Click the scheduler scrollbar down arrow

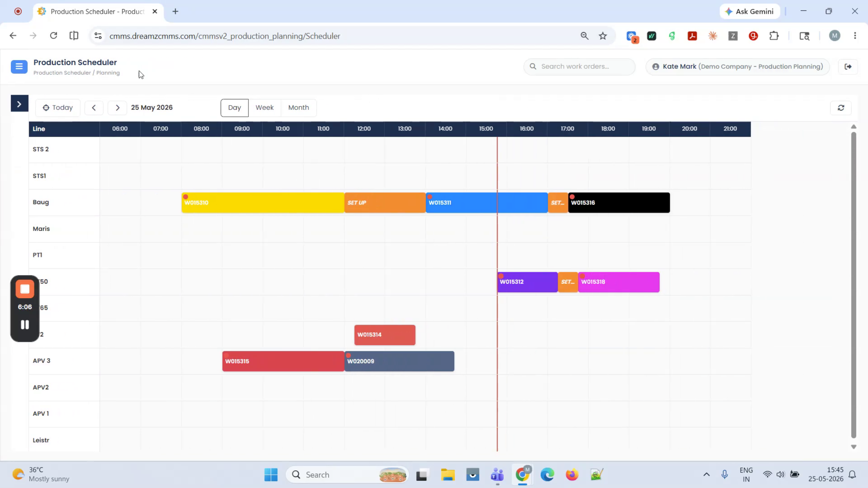(x=854, y=447)
